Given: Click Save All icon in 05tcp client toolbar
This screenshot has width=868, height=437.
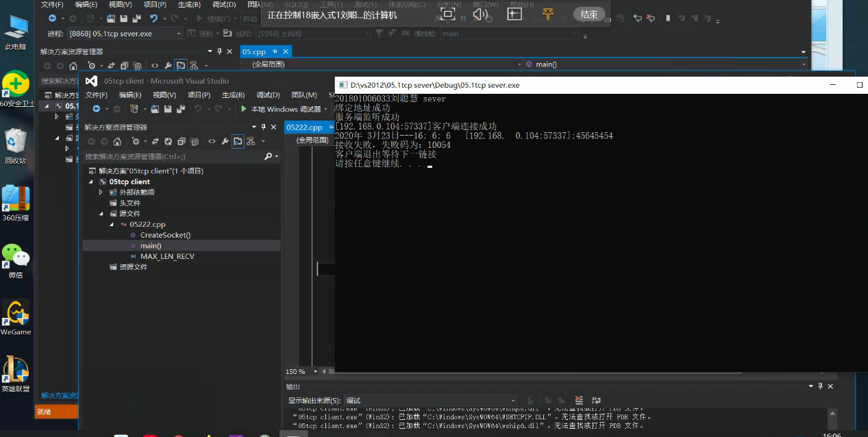Looking at the screenshot, I should 181,109.
